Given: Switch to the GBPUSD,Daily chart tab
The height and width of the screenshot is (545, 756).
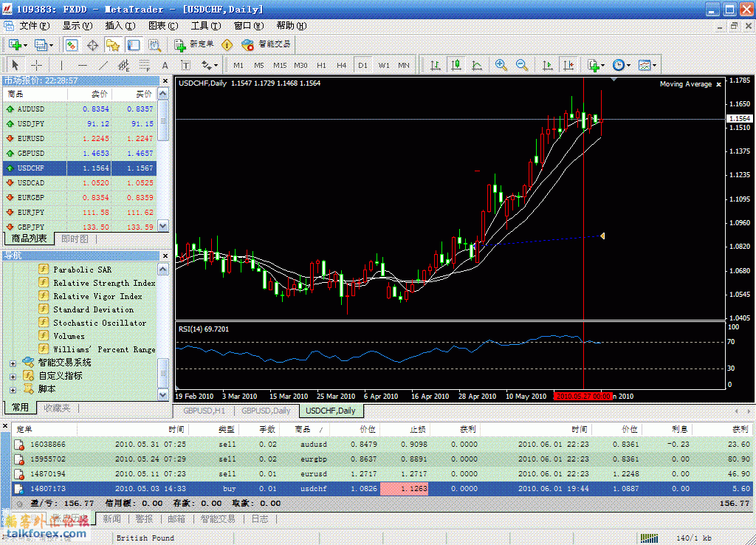Looking at the screenshot, I should pos(266,411).
